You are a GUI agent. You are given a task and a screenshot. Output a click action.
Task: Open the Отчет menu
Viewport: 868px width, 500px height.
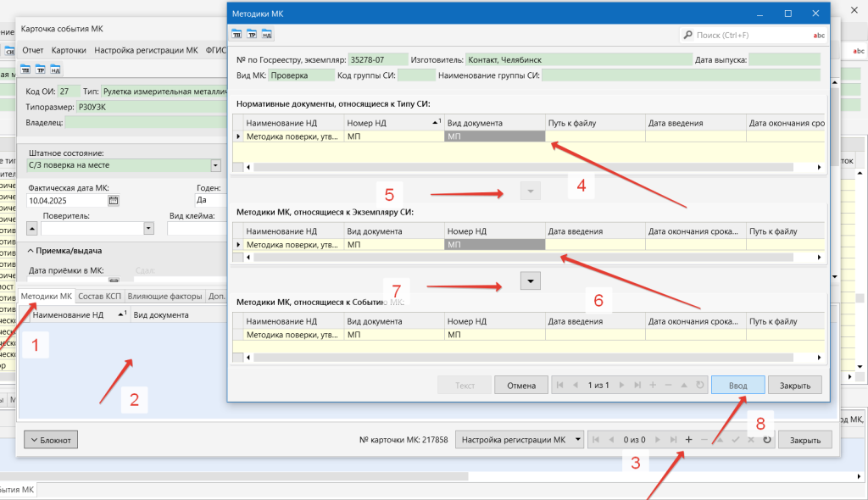pos(33,50)
